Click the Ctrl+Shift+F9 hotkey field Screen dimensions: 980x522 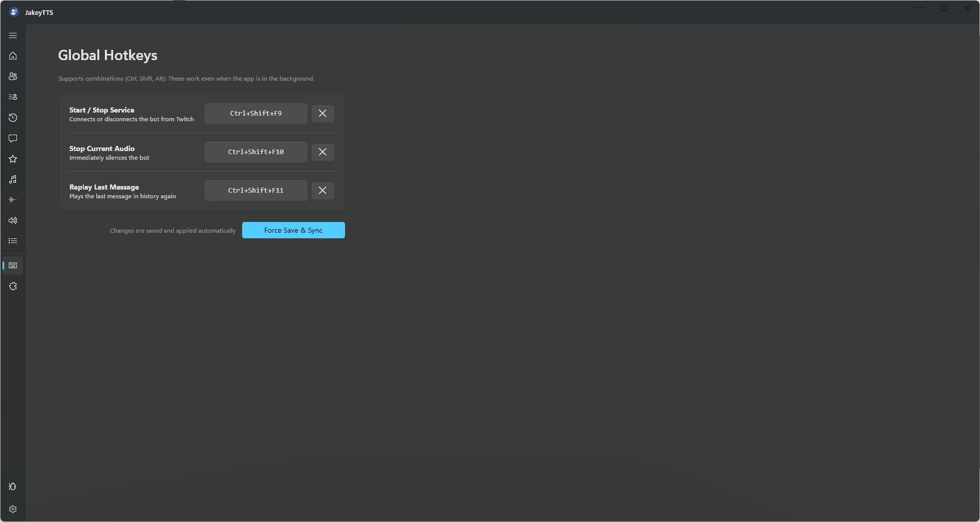point(256,114)
